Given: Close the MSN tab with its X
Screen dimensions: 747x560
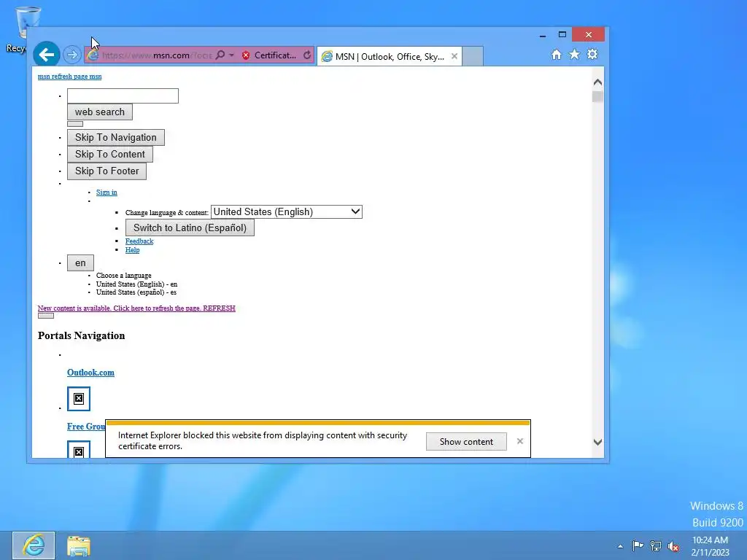Looking at the screenshot, I should pos(454,56).
